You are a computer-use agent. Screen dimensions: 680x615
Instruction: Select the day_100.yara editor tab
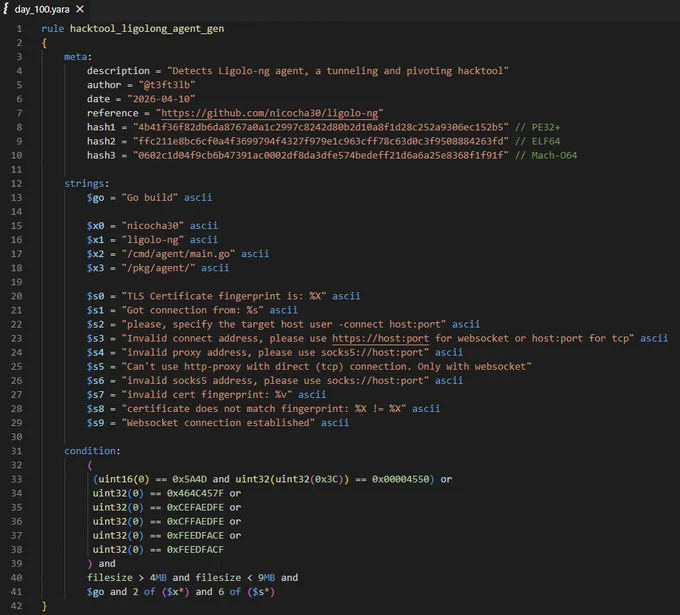[x=43, y=10]
